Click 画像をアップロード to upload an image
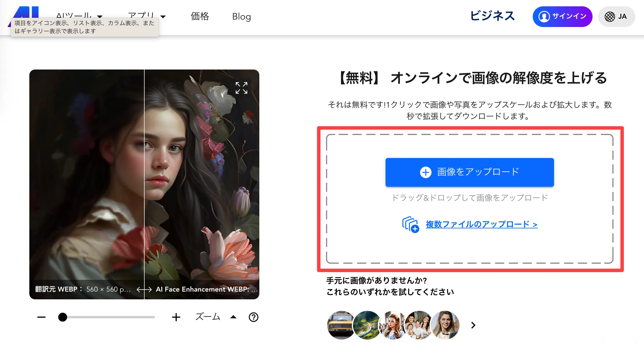The height and width of the screenshot is (343, 644). (469, 172)
